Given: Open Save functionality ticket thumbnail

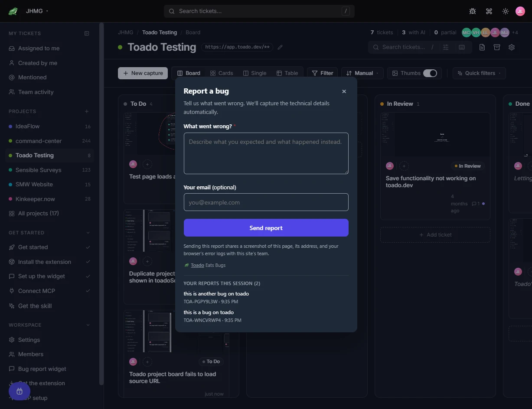Looking at the screenshot, I should tap(435, 135).
